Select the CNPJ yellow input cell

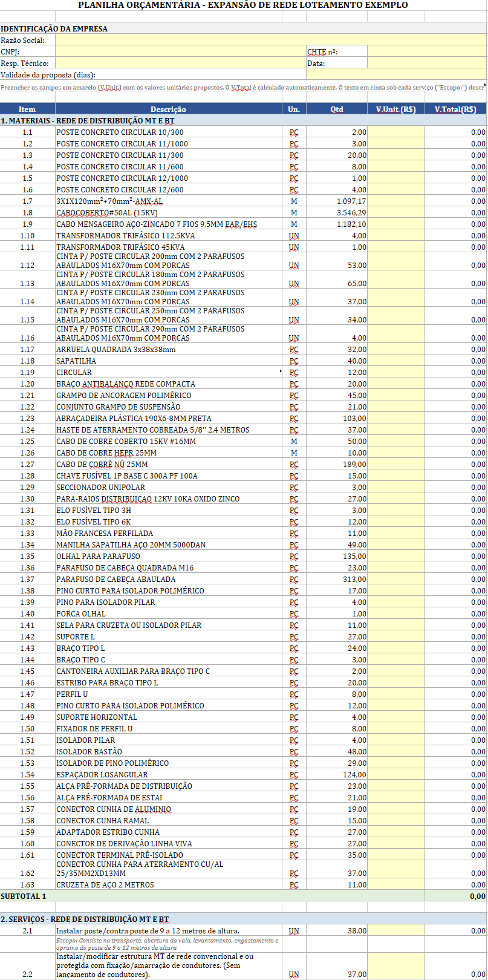point(181,51)
